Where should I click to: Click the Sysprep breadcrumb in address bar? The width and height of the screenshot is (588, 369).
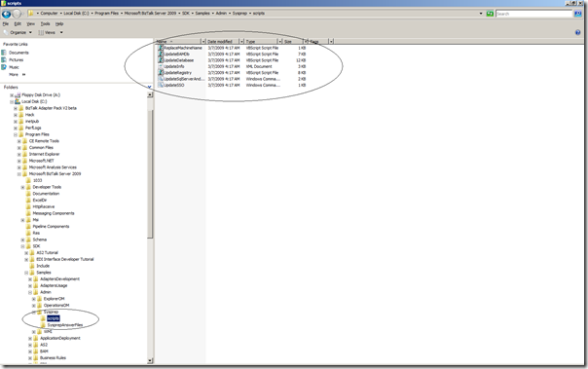[239, 13]
